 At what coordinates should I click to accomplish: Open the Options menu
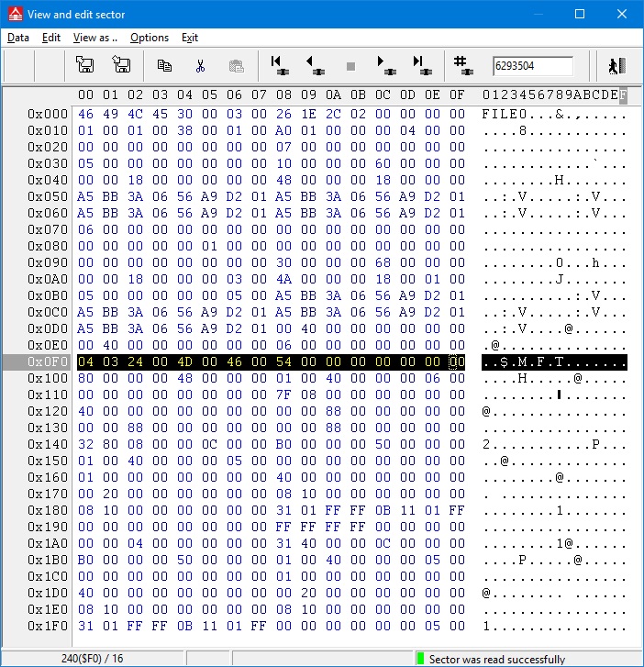150,38
